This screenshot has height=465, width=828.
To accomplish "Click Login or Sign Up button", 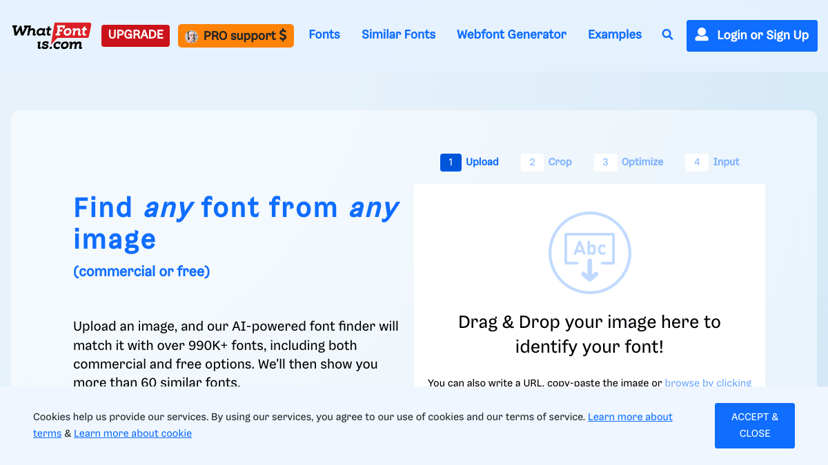I will 752,35.
